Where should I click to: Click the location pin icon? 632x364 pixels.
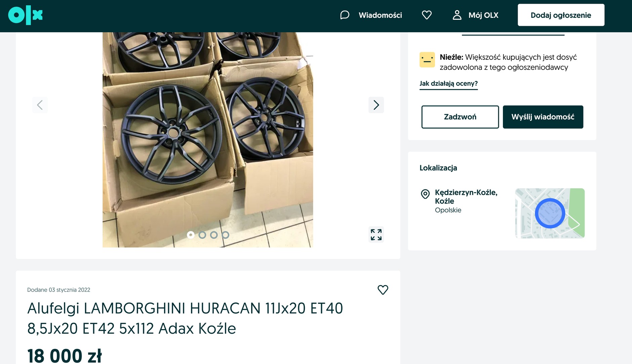(x=425, y=194)
